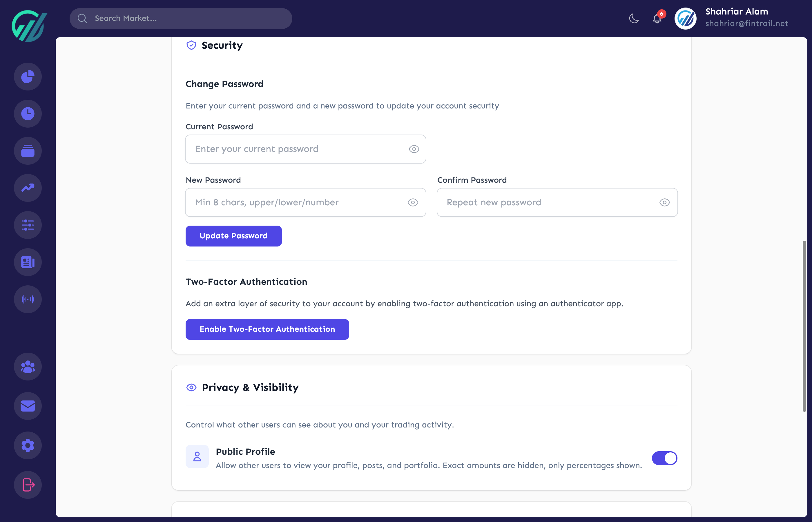
Task: Click inside the Search Market field
Action: pyautogui.click(x=181, y=18)
